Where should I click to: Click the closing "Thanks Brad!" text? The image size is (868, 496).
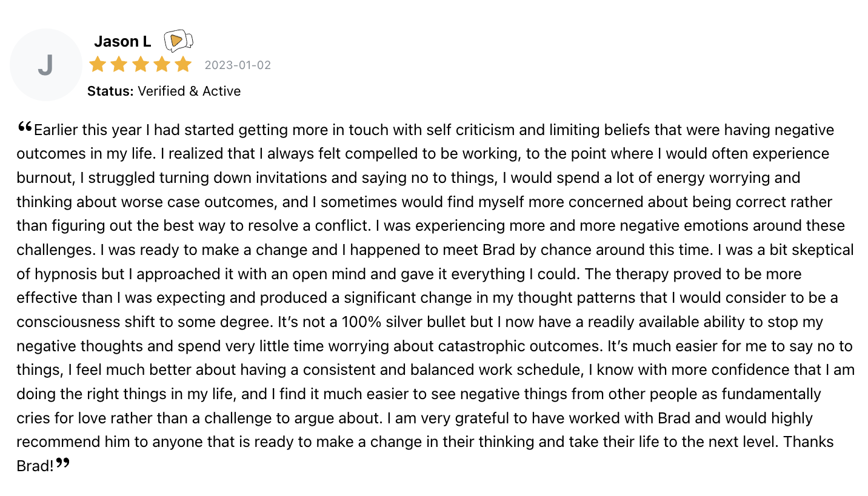click(x=809, y=442)
